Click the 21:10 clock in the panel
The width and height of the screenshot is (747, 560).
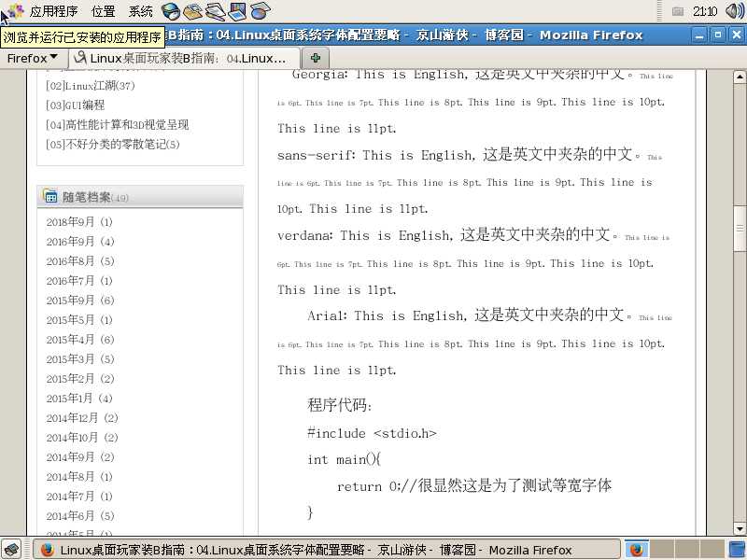coord(705,11)
